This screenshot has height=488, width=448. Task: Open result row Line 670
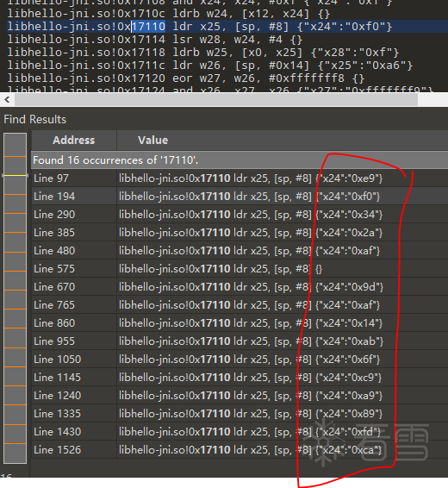pos(240,286)
